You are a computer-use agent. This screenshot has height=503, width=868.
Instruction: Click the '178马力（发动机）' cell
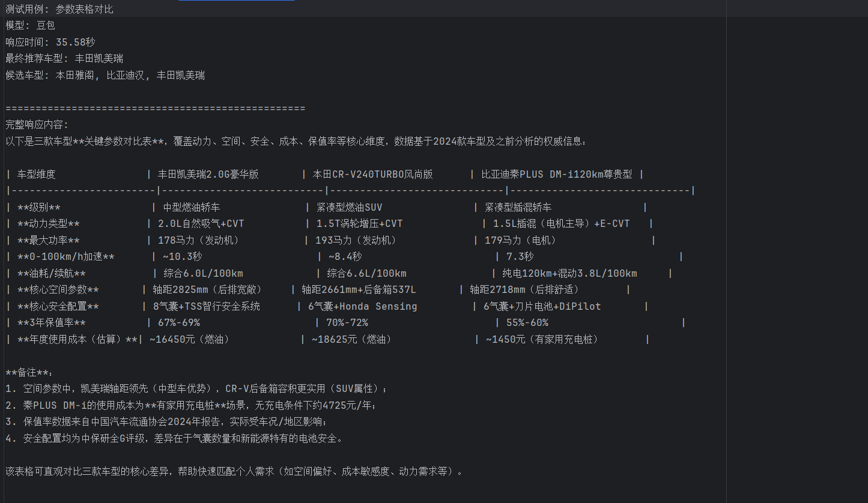199,240
